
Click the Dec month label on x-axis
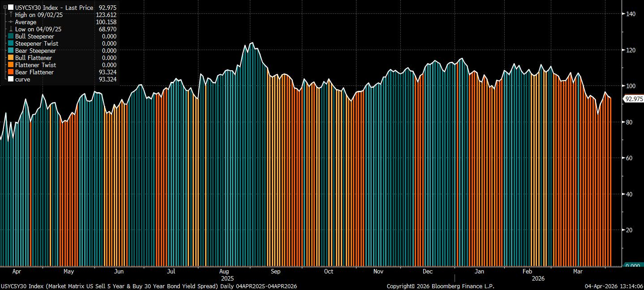tap(428, 271)
